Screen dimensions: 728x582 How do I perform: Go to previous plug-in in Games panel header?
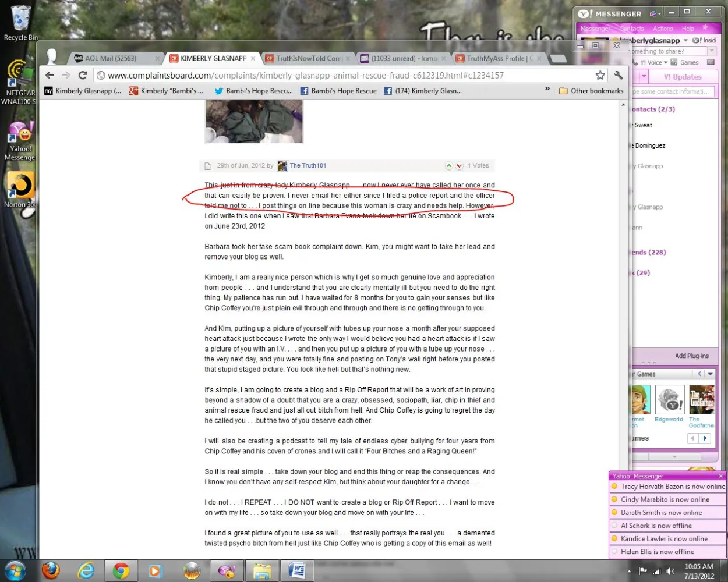[x=699, y=374]
